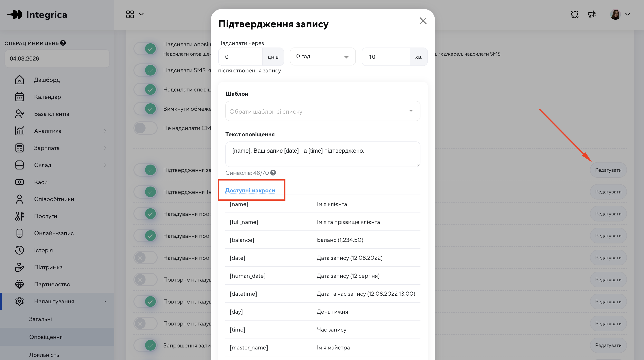
Task: Open Лояльність settings submenu item
Action: pyautogui.click(x=44, y=355)
